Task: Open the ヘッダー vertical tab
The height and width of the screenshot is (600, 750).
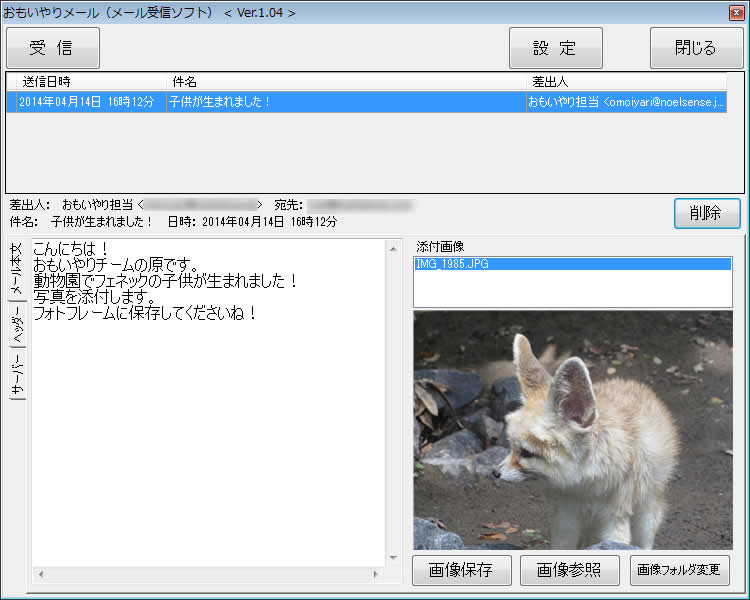Action: (x=17, y=324)
